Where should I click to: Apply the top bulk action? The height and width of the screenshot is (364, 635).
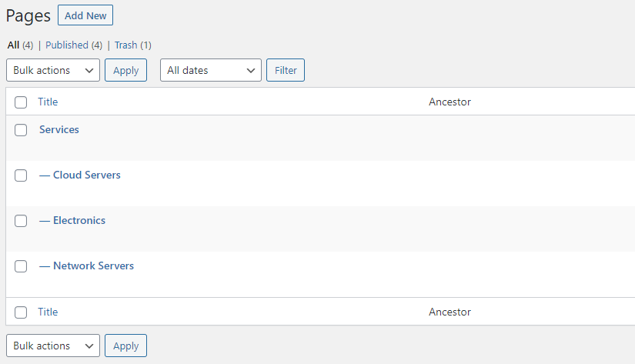click(x=126, y=70)
